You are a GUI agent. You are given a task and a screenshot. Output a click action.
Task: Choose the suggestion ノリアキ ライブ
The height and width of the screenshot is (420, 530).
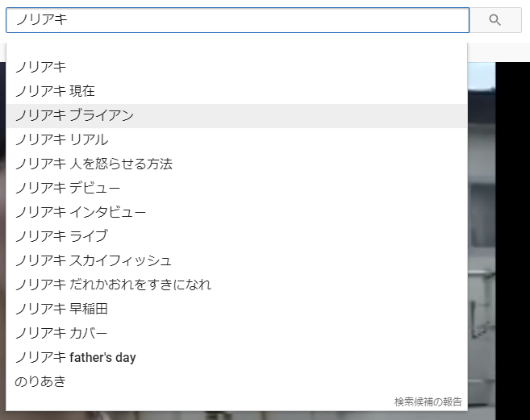(x=236, y=236)
